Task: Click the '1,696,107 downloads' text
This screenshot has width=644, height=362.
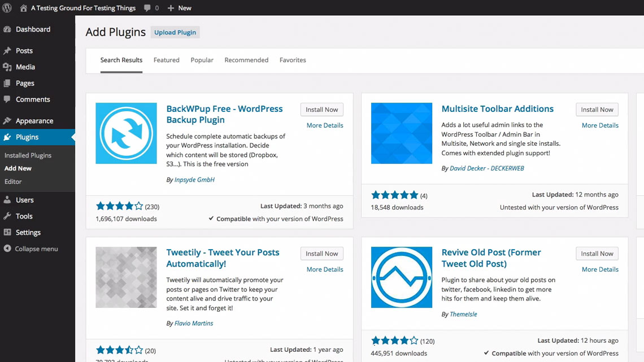Action: pos(126,219)
